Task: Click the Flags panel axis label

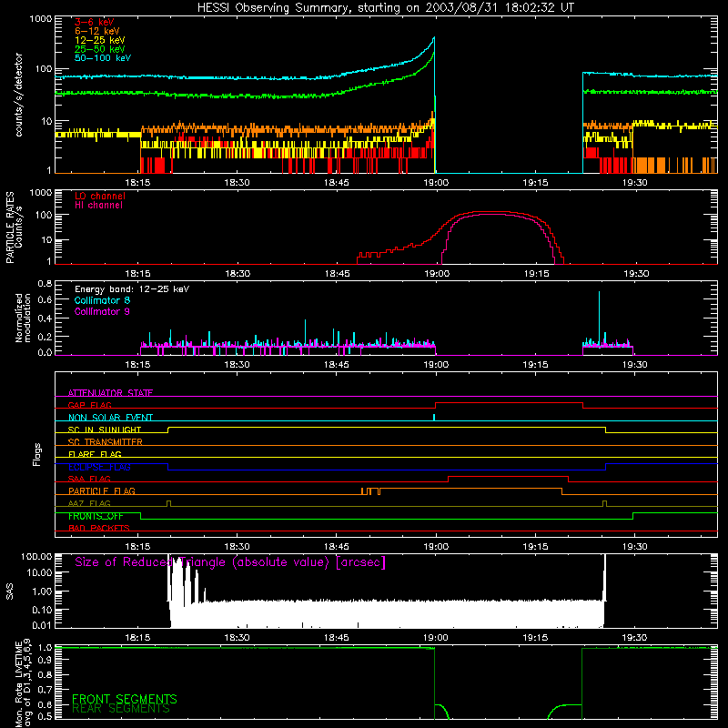Action: pyautogui.click(x=37, y=454)
